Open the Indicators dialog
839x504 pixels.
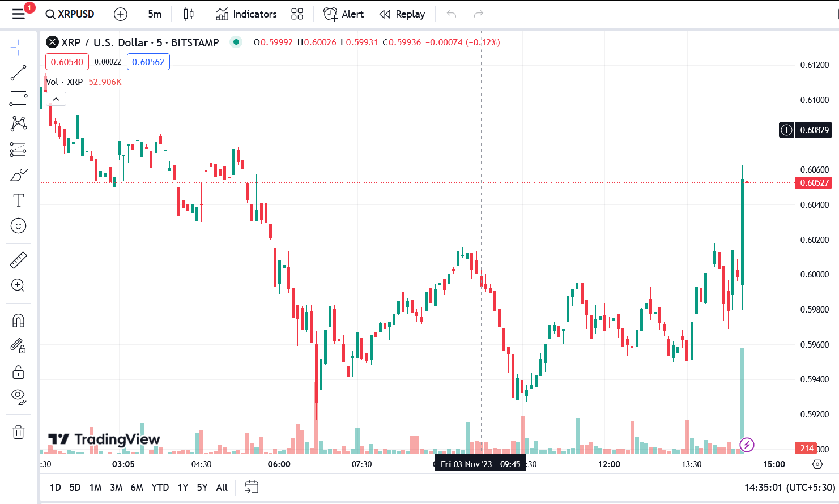[x=246, y=14]
